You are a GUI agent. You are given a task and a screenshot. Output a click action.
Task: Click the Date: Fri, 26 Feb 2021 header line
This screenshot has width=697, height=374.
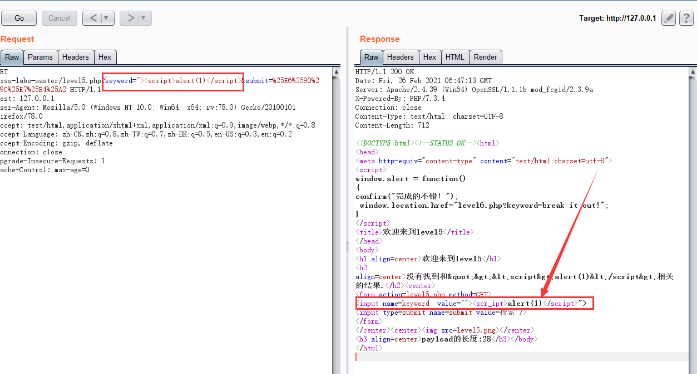point(423,80)
